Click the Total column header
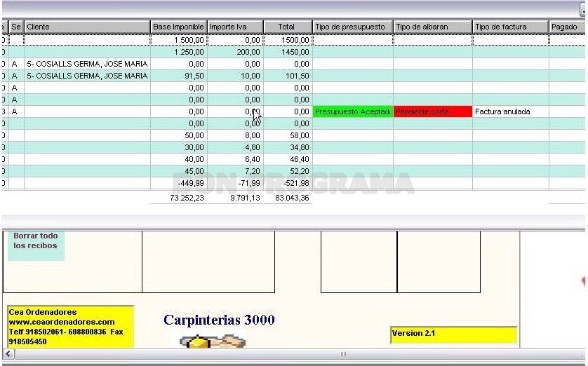Image resolution: width=588 pixels, height=366 pixels. [288, 27]
